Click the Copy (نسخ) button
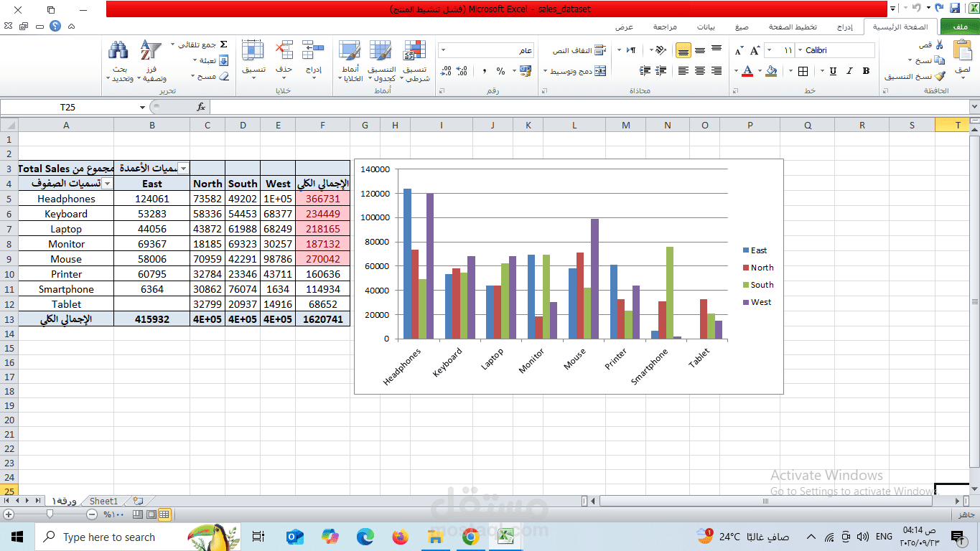980x551 pixels. point(928,60)
